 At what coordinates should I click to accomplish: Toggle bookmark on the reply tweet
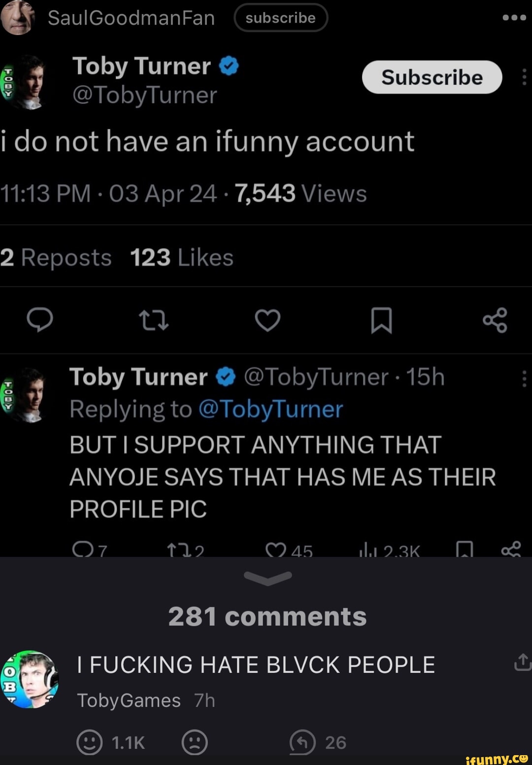[x=465, y=549]
